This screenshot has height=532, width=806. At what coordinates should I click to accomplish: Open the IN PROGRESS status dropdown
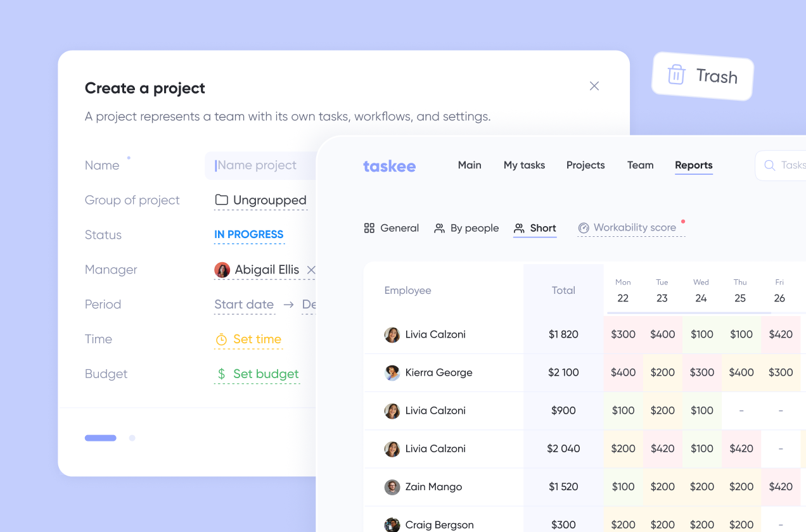click(x=248, y=235)
